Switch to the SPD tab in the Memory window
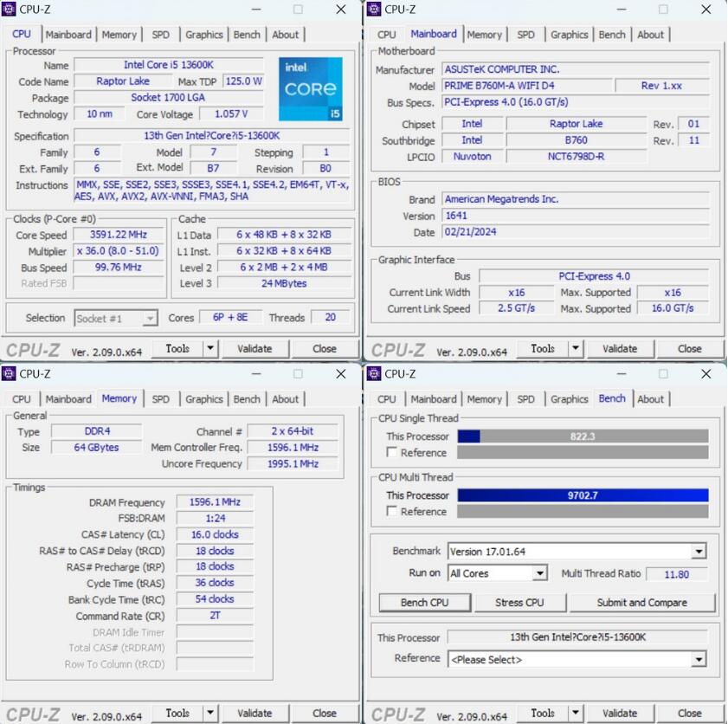 click(x=161, y=399)
